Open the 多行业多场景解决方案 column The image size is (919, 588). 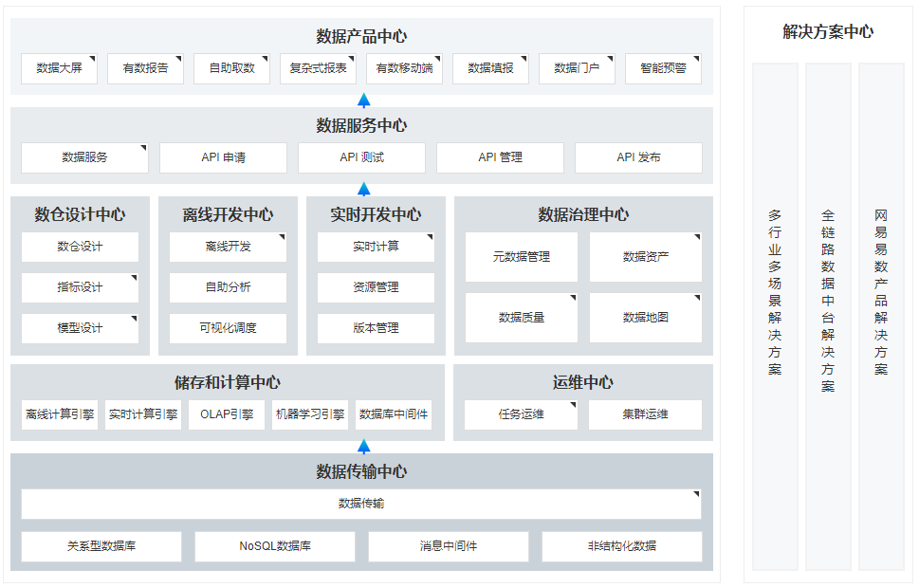(775, 317)
